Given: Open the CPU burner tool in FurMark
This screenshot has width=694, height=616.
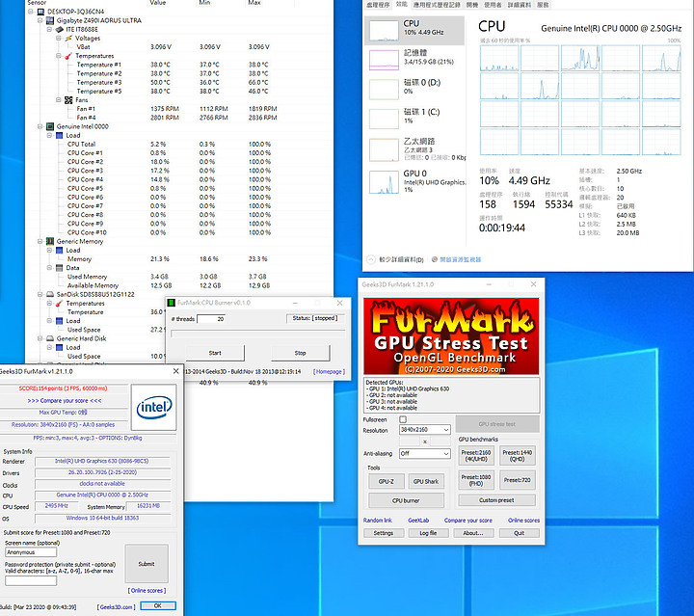Looking at the screenshot, I should pos(406,500).
